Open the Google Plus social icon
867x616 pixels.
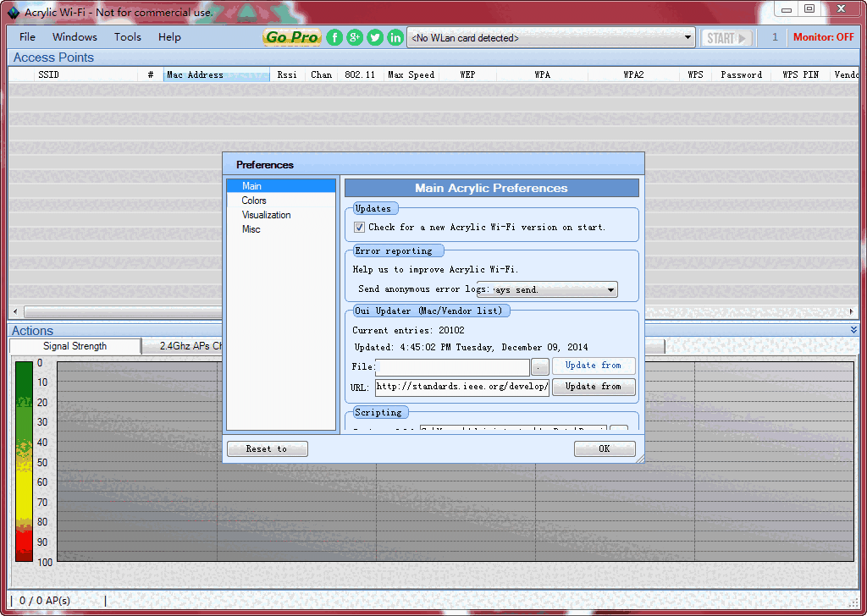pyautogui.click(x=355, y=37)
